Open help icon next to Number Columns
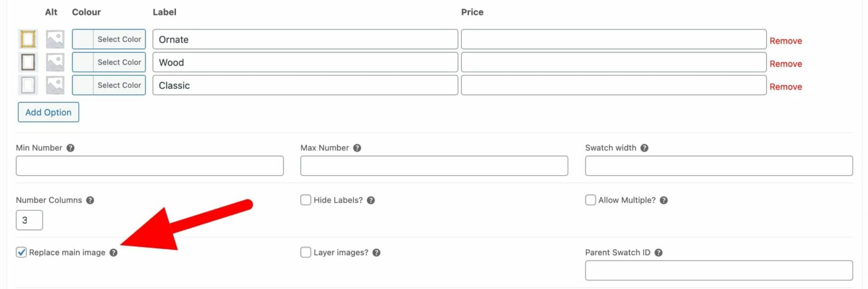 90,200
